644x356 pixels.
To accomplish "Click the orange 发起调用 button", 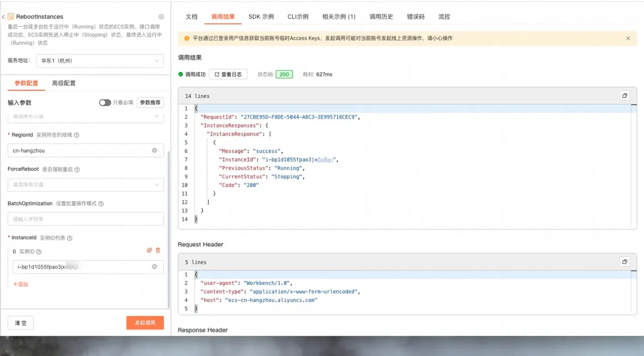I will coord(145,323).
